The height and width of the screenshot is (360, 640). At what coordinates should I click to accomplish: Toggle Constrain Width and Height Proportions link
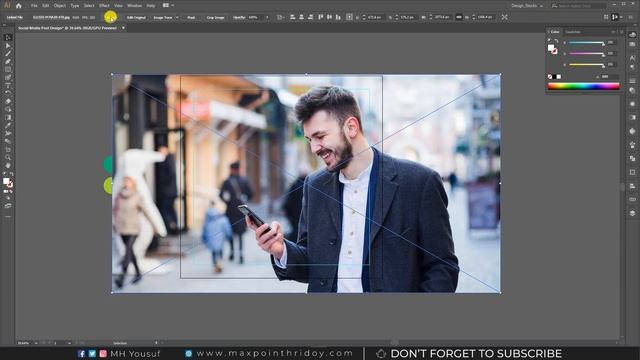click(x=459, y=17)
